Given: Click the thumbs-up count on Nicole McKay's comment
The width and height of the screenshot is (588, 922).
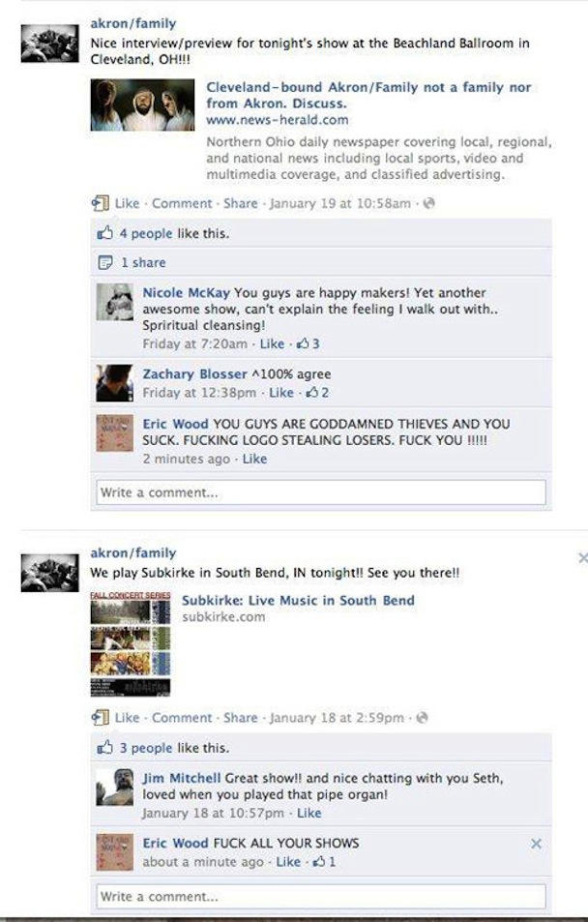Looking at the screenshot, I should (x=309, y=344).
